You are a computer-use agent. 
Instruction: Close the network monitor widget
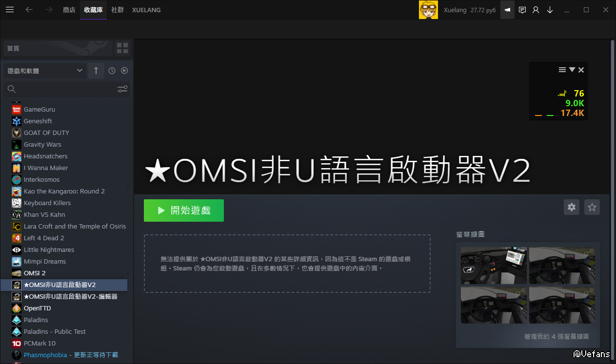click(581, 70)
